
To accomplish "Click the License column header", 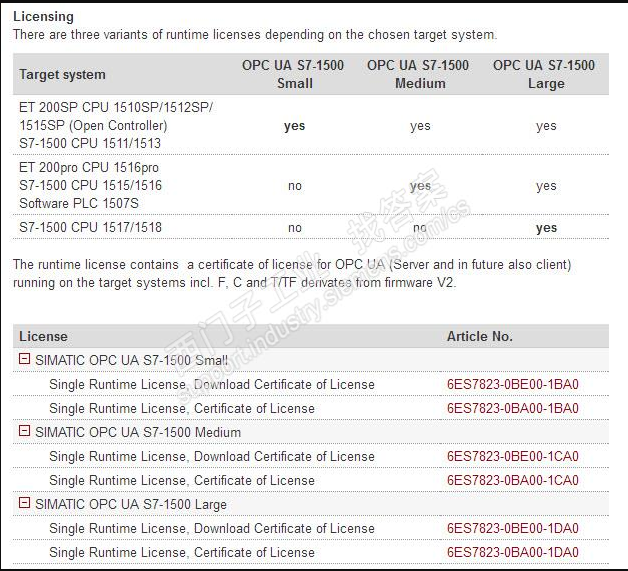I will [43, 336].
